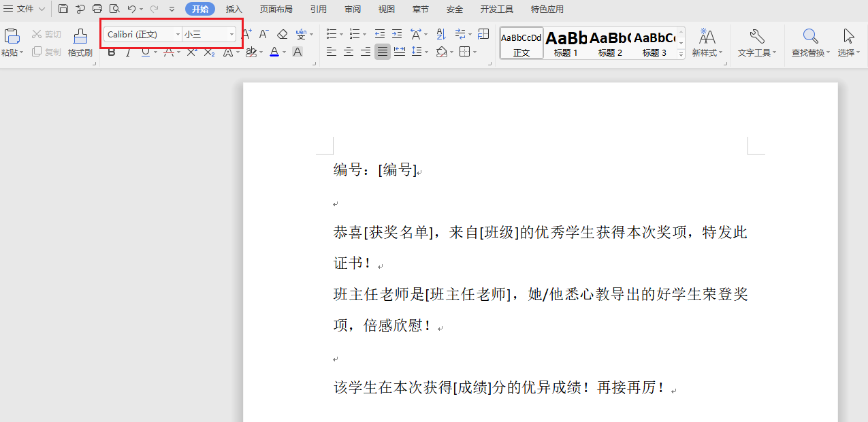Viewport: 868px width, 422px height.
Task: Toggle bold formatting
Action: tap(111, 52)
